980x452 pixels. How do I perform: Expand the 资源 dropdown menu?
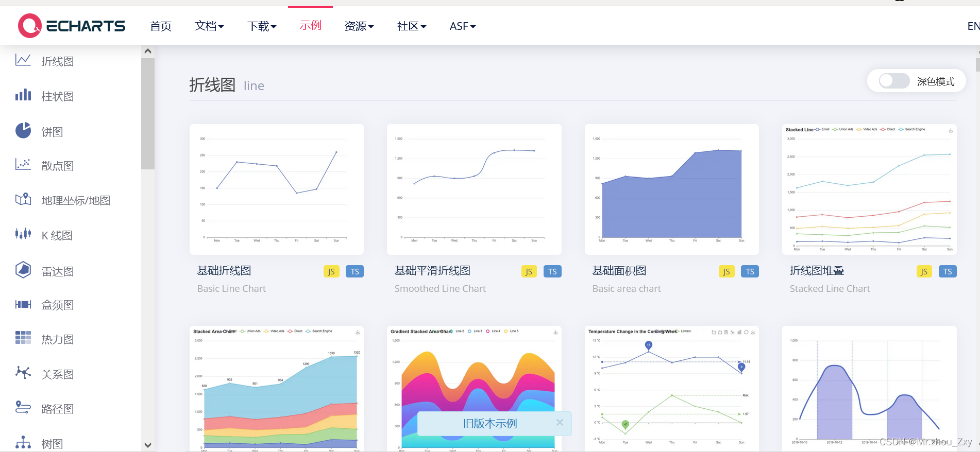359,26
